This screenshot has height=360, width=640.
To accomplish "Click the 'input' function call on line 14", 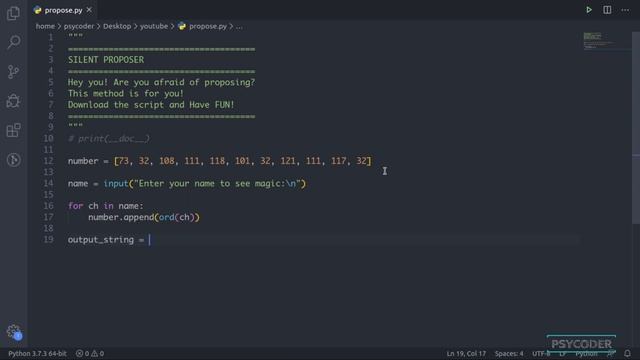I will tap(116, 184).
